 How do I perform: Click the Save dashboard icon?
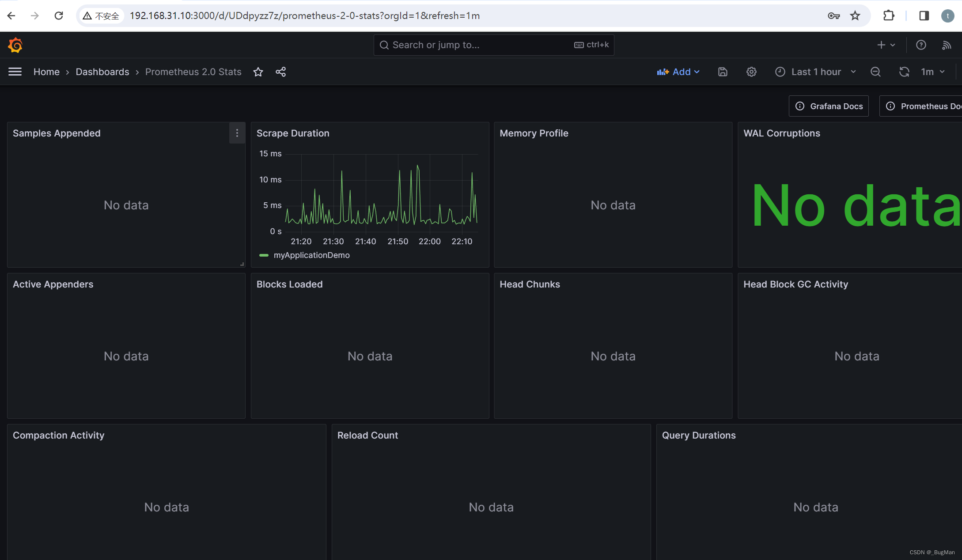(x=723, y=72)
